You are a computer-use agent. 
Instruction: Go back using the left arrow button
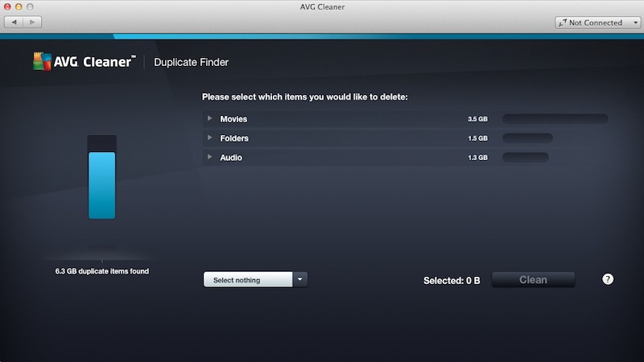[15, 22]
